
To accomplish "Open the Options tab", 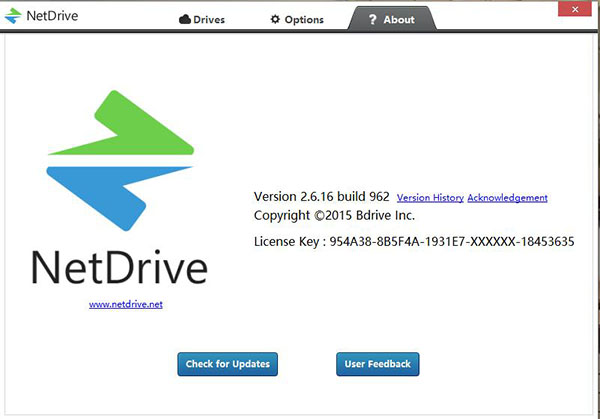I will point(297,20).
